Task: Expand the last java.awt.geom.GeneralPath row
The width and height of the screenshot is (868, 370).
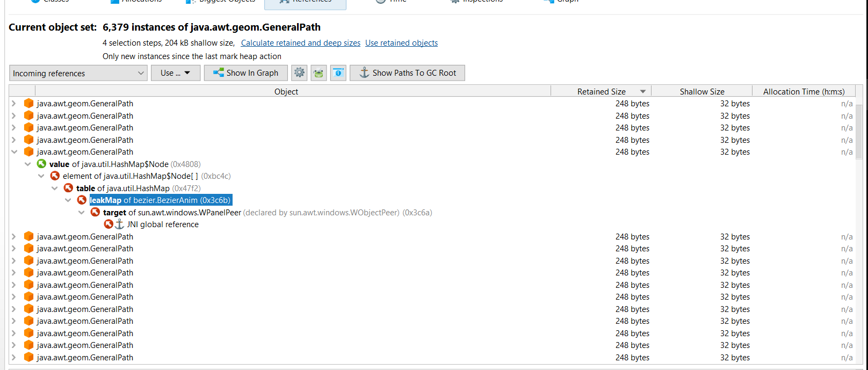Action: 14,357
